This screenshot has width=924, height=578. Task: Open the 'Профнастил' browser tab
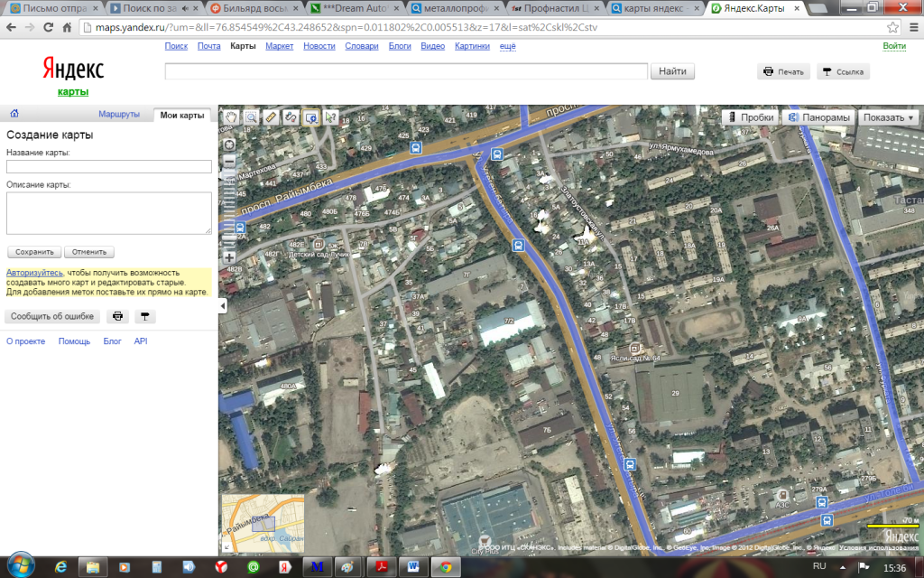click(x=557, y=8)
